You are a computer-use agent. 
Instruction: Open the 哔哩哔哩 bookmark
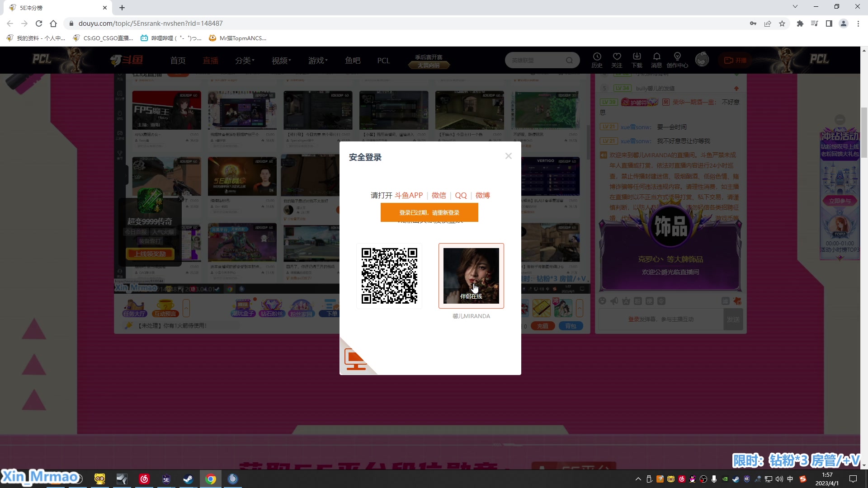171,38
